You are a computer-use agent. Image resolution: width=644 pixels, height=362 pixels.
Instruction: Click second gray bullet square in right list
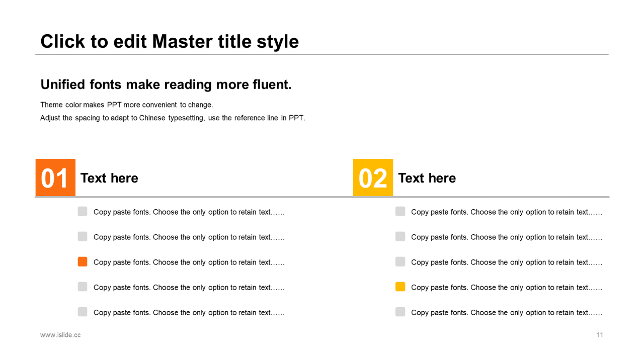tap(400, 236)
